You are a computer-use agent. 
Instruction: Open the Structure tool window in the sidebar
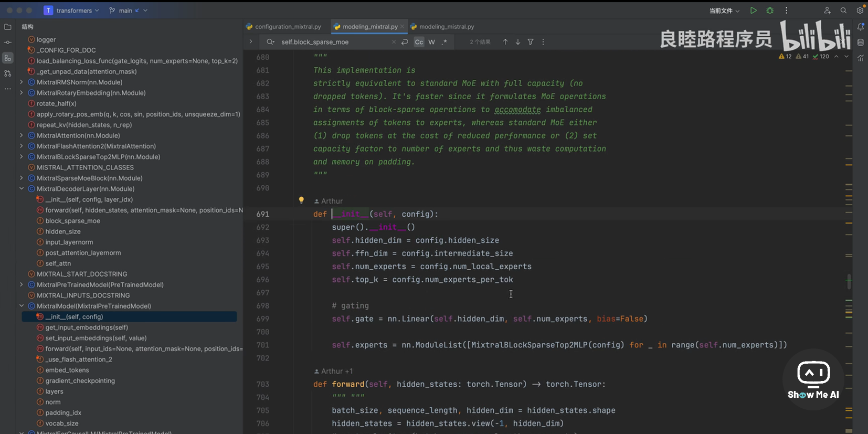pos(8,58)
